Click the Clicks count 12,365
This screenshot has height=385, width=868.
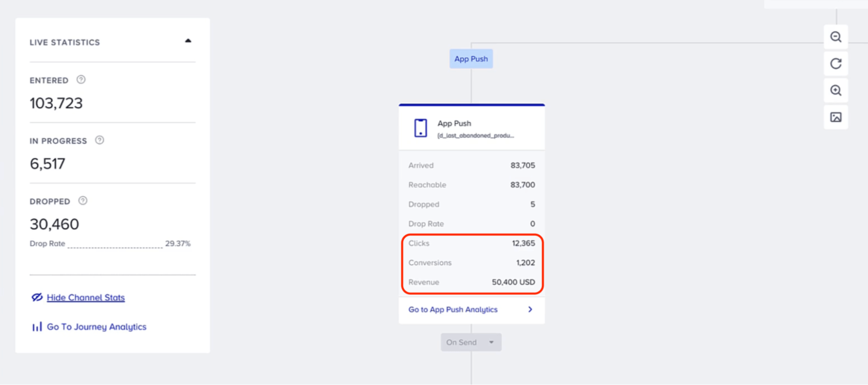click(x=523, y=243)
